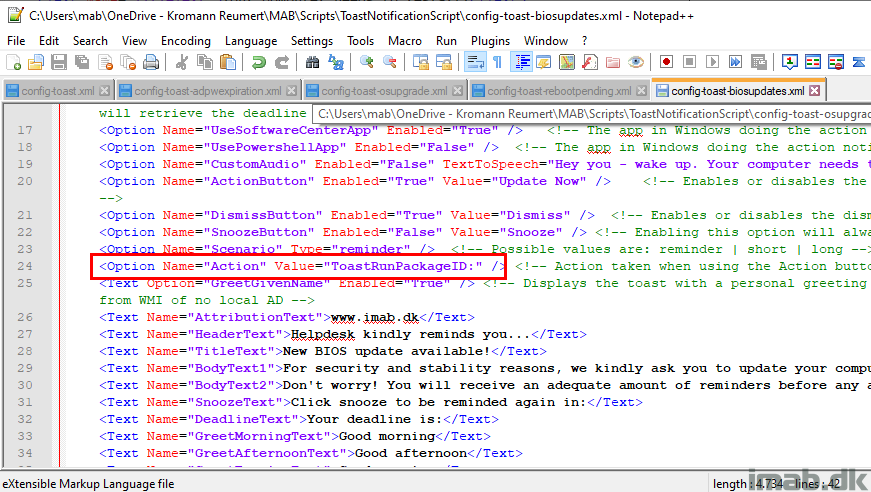Save all open files via Save All icon
The height and width of the screenshot is (492, 871).
pos(82,62)
